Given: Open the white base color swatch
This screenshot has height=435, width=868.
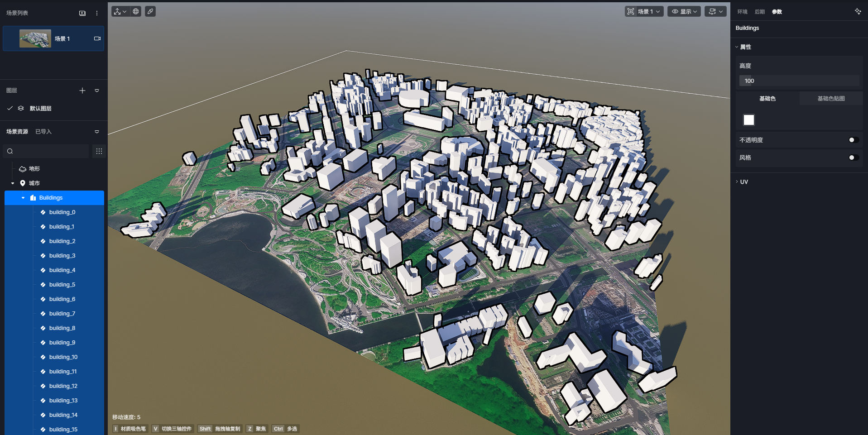Looking at the screenshot, I should (x=749, y=120).
